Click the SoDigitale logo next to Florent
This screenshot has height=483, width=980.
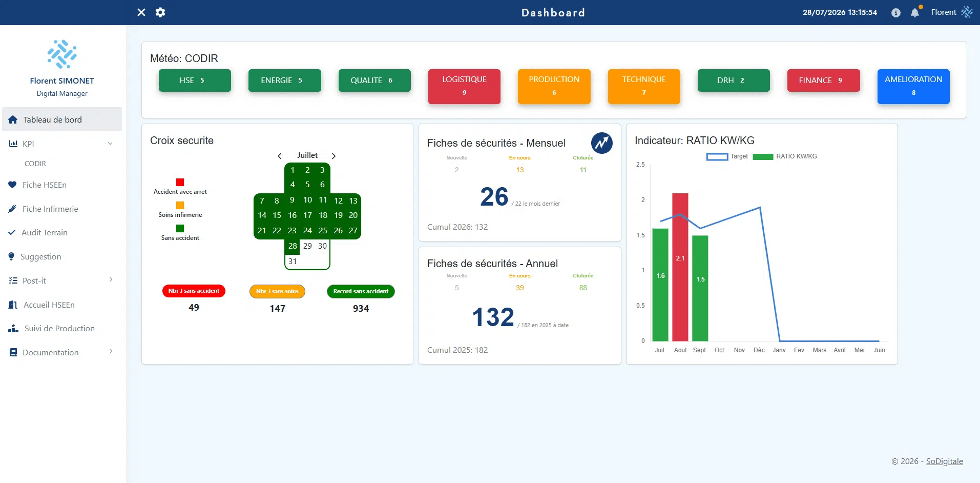[x=967, y=12]
